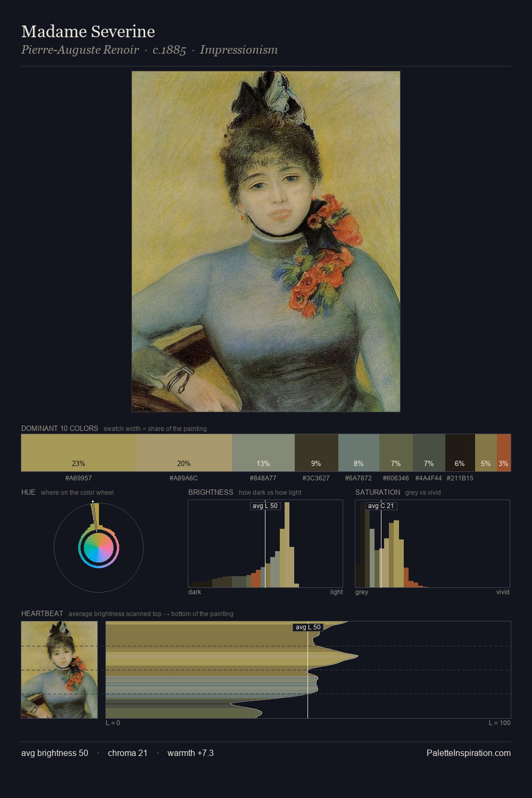Click the 'L = 100' heartbeat axis label
Screen dimensions: 532x798
[x=500, y=723]
